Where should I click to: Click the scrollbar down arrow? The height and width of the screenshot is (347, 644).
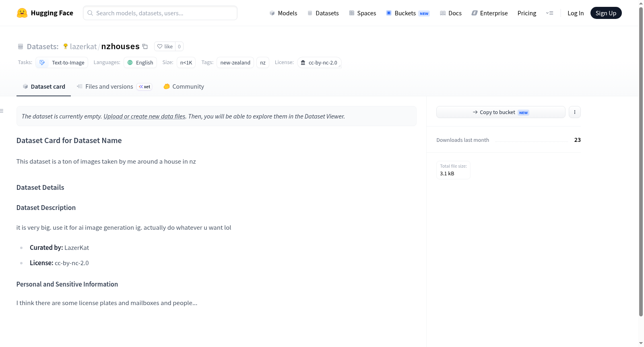click(641, 343)
